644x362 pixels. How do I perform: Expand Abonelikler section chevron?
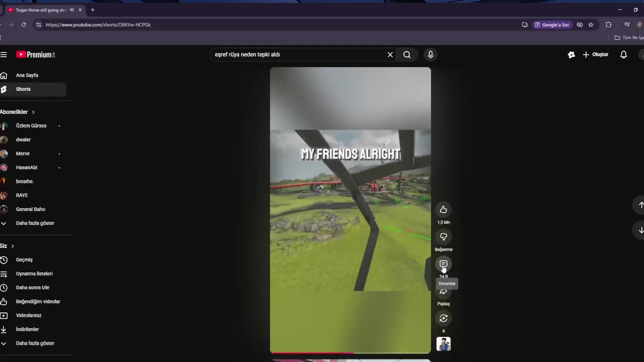coord(33,112)
